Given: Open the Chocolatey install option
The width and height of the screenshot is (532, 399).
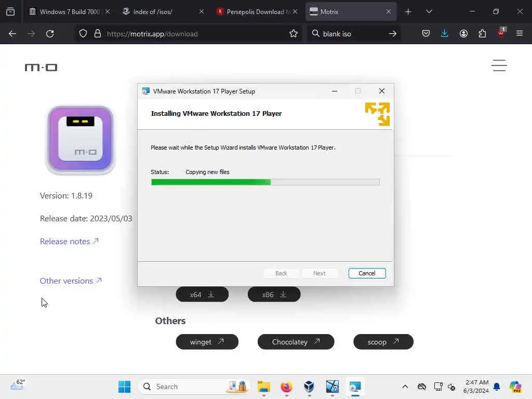Looking at the screenshot, I should (296, 342).
